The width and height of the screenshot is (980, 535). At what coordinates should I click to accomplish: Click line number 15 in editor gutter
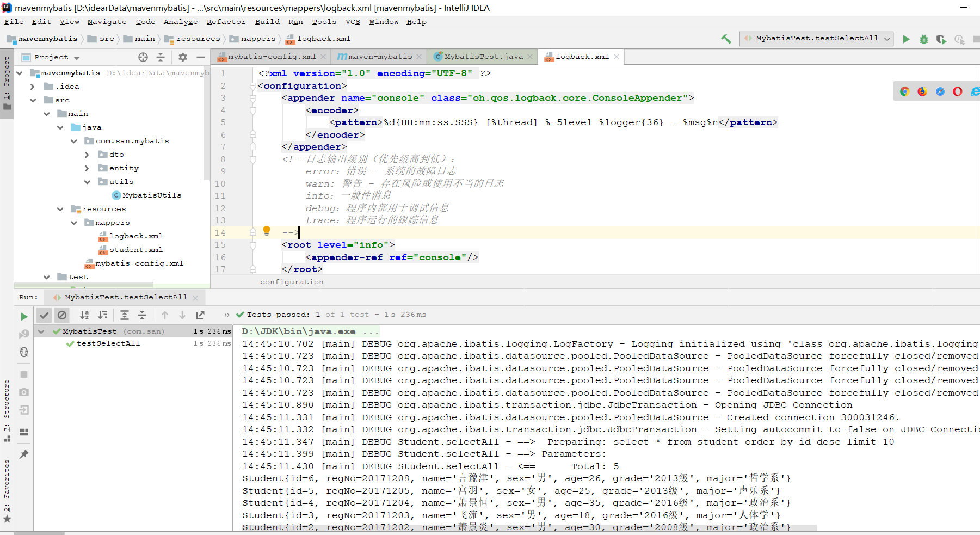(x=220, y=245)
